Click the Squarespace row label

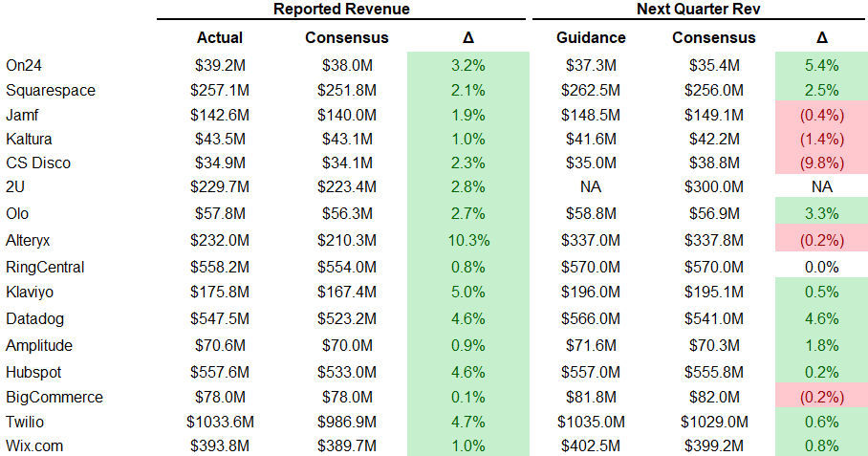[x=51, y=90]
